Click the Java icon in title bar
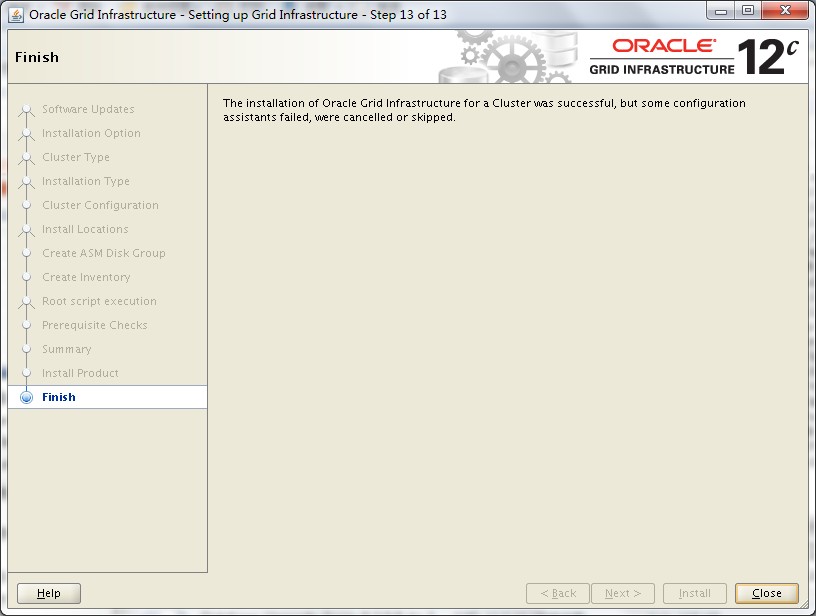 (16, 15)
